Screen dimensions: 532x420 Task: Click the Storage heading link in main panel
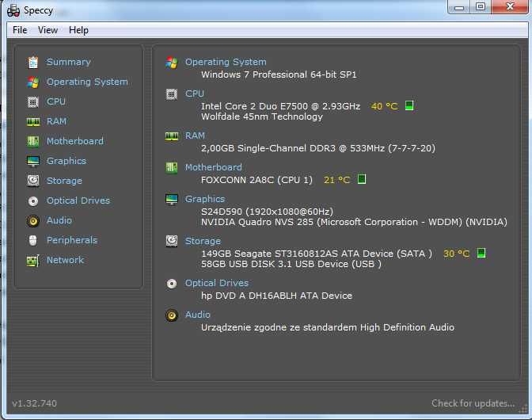(x=203, y=241)
